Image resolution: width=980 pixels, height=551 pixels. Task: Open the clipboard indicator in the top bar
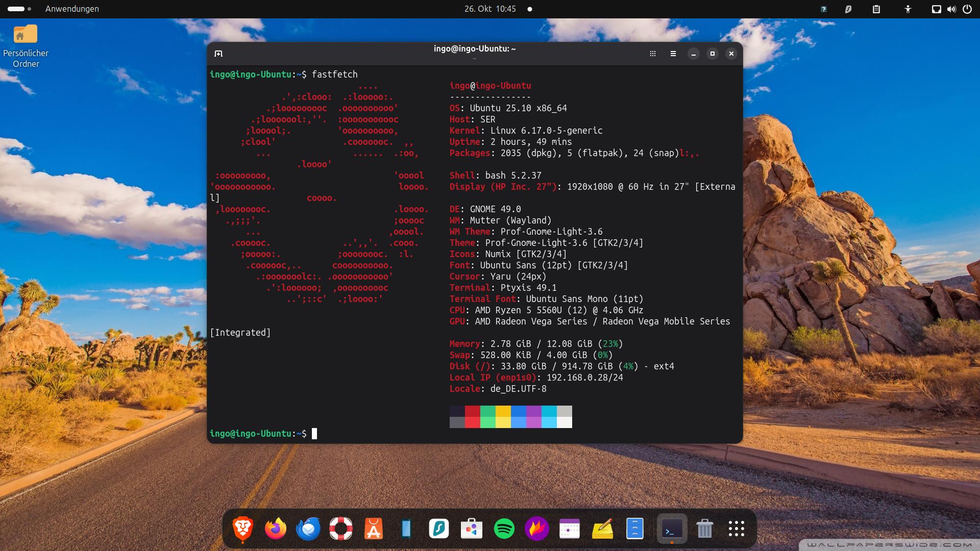pos(876,9)
